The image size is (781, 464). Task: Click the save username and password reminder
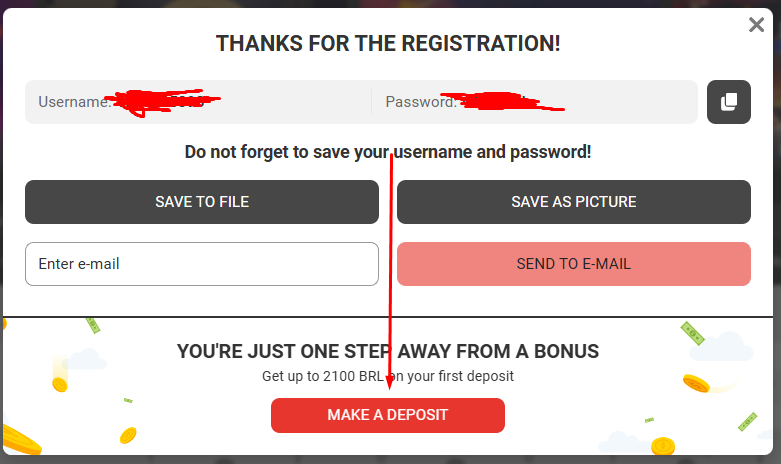(388, 152)
